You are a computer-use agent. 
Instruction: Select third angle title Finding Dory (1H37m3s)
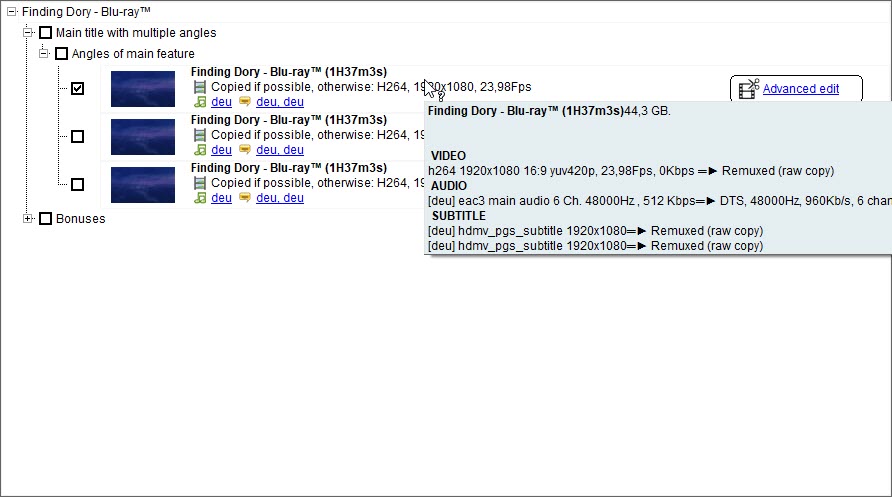coord(288,167)
